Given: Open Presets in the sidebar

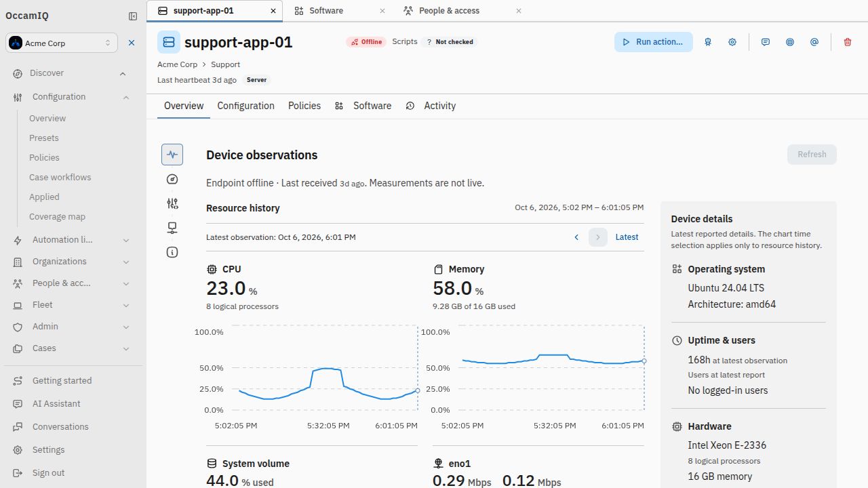Looking at the screenshot, I should point(44,138).
